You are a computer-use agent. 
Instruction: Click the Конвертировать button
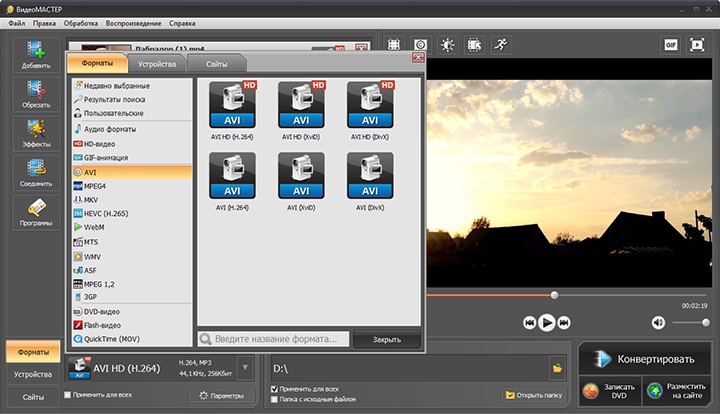pos(645,359)
